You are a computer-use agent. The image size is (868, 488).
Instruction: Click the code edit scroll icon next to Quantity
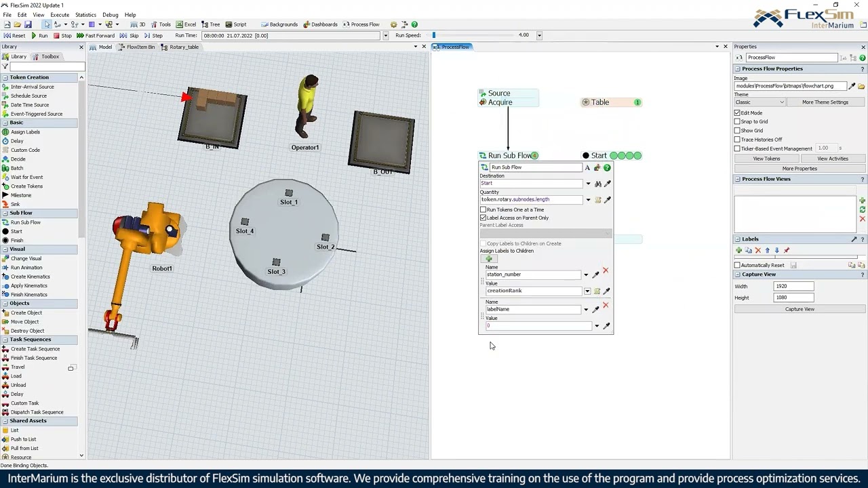(597, 200)
